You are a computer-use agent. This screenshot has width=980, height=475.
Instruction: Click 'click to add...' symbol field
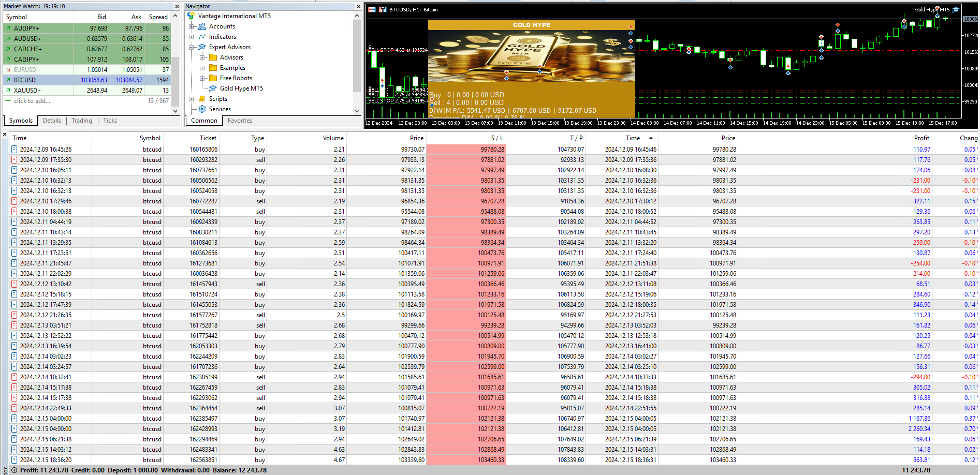pos(32,101)
